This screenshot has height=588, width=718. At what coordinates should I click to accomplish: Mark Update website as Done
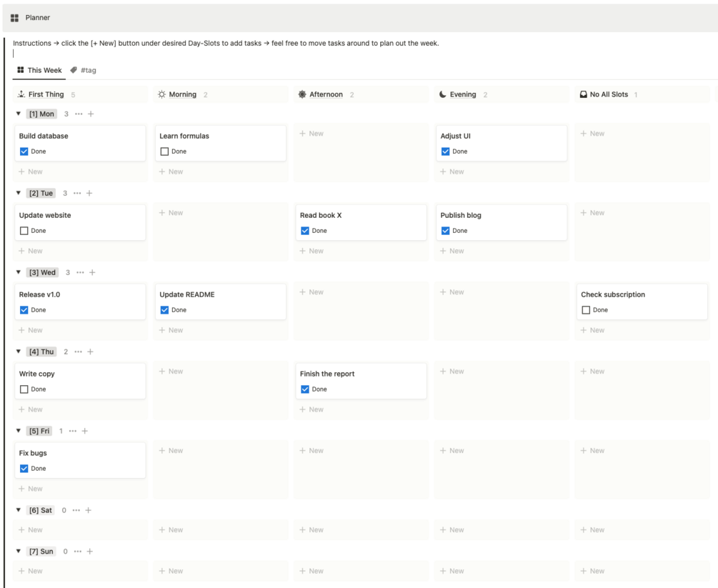click(x=24, y=231)
